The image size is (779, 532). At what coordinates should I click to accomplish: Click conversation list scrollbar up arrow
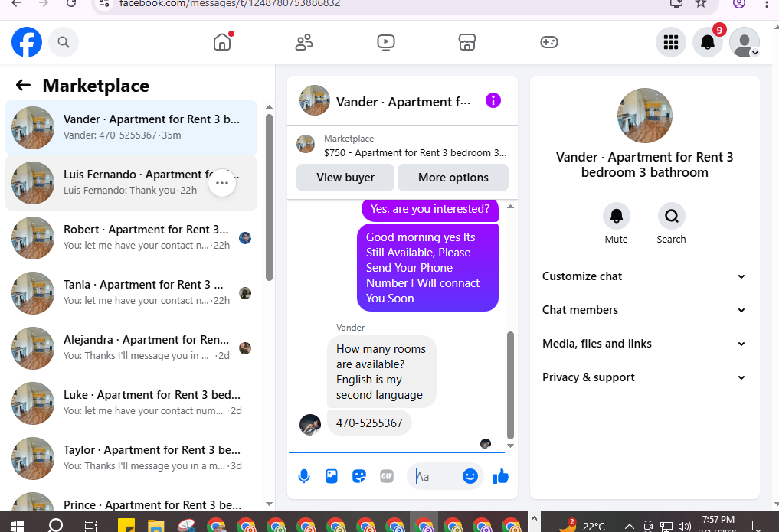(x=270, y=107)
